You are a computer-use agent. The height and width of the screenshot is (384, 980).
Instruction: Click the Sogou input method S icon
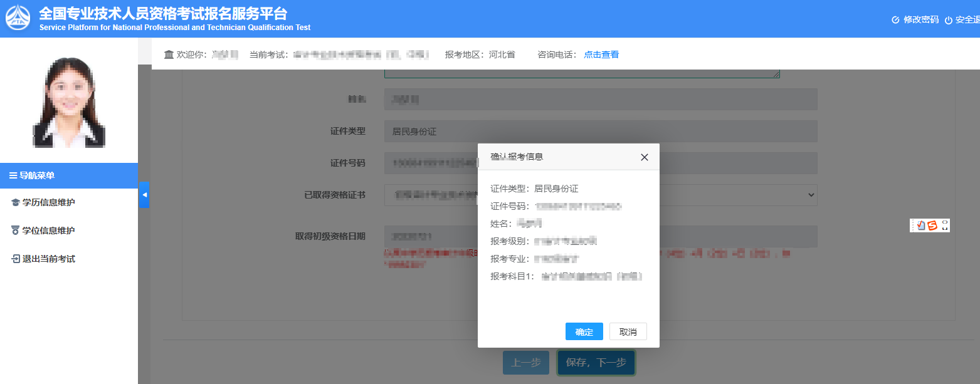[x=932, y=226]
